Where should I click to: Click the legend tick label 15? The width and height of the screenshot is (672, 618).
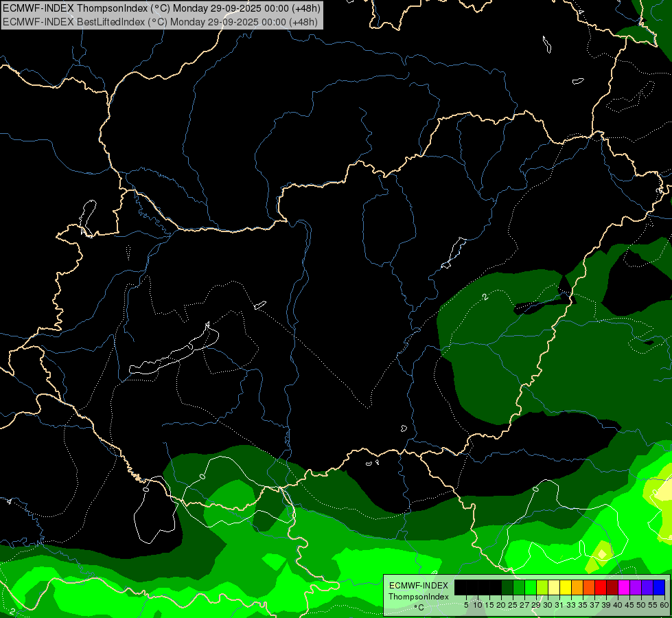coord(489,605)
